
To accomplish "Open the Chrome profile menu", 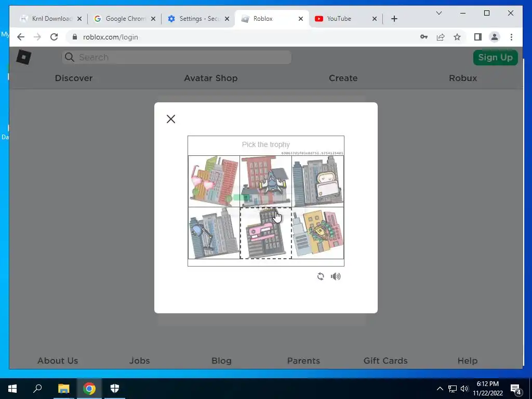I will click(495, 37).
